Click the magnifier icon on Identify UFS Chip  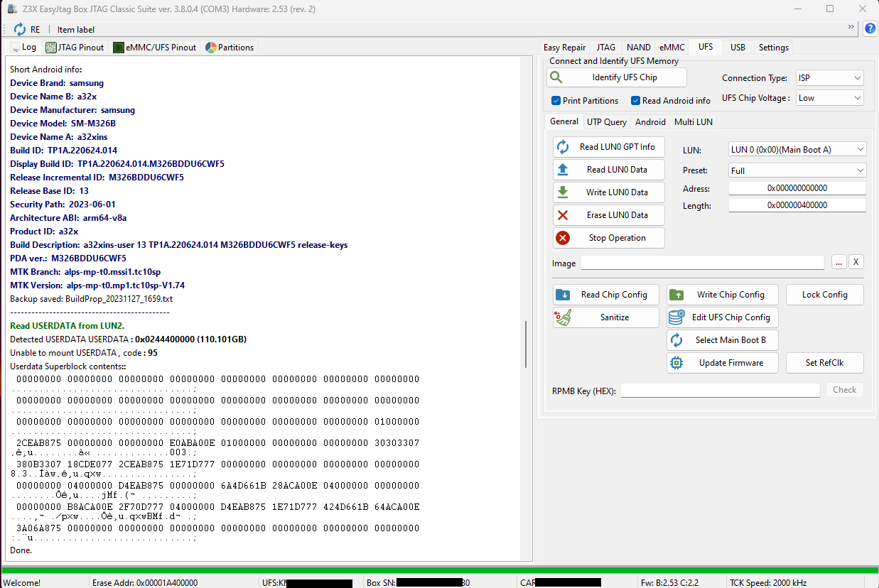tap(556, 77)
